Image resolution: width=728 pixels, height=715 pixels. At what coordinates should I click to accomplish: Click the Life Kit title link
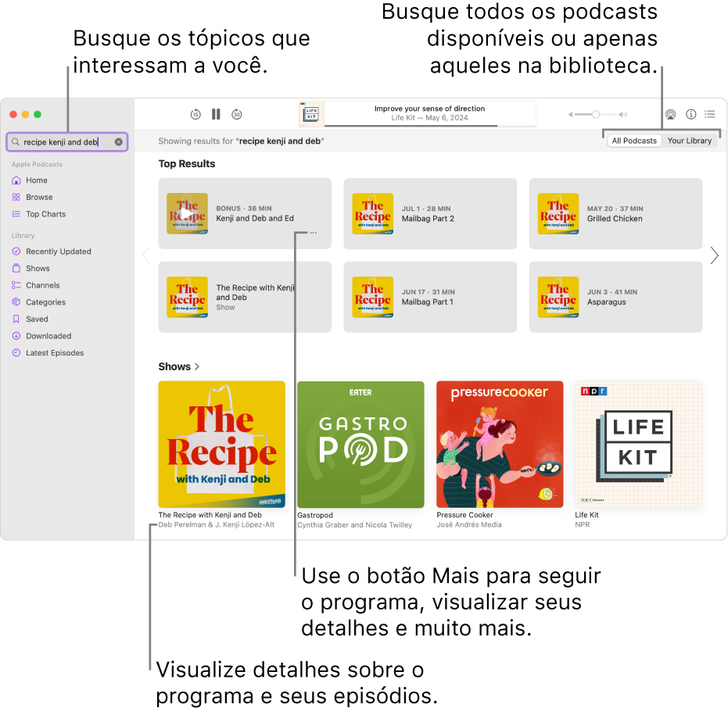[586, 515]
